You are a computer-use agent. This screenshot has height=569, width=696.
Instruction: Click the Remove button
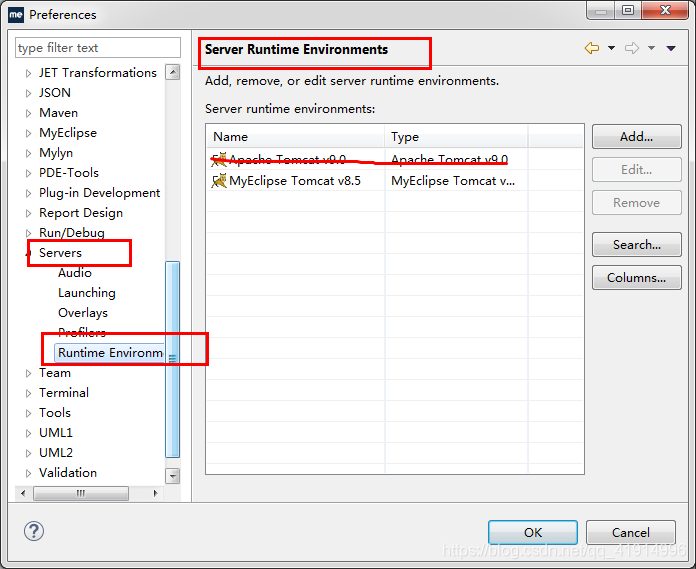click(636, 202)
